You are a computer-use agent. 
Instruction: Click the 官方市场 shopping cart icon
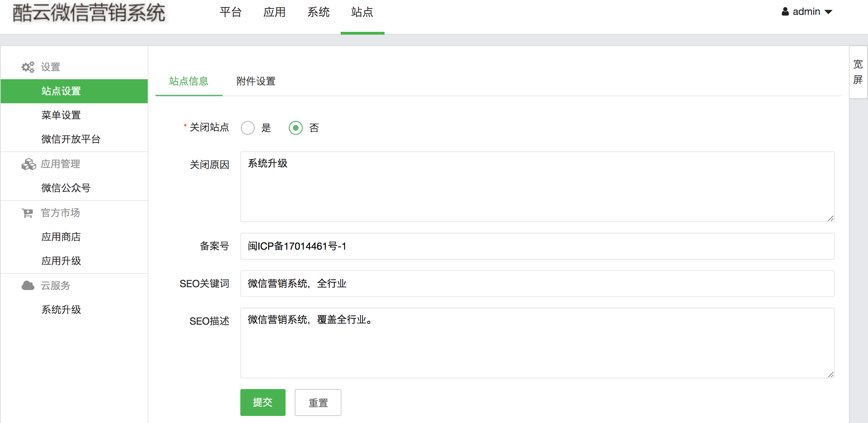click(28, 213)
